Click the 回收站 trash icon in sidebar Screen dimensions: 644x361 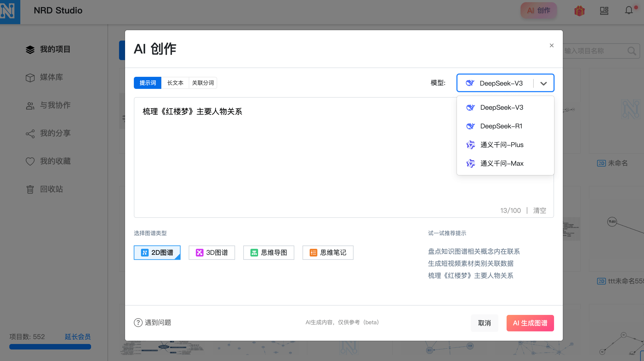[30, 189]
